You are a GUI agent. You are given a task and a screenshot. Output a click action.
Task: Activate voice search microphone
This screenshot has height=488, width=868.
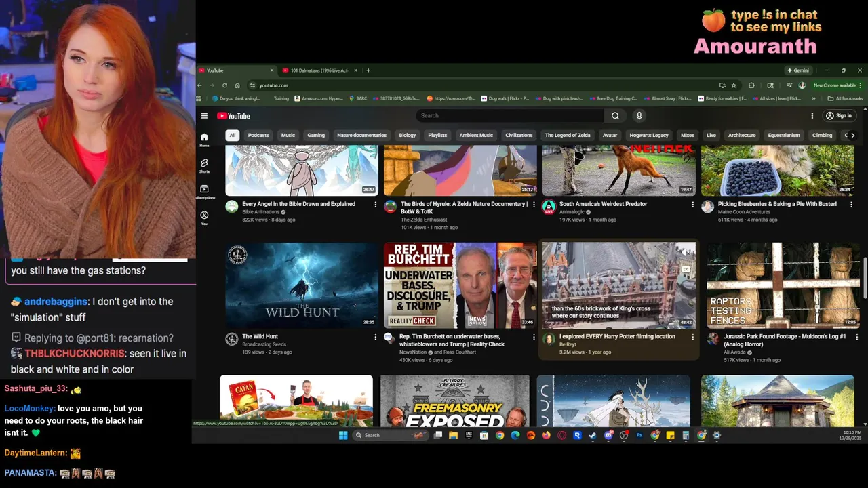639,116
